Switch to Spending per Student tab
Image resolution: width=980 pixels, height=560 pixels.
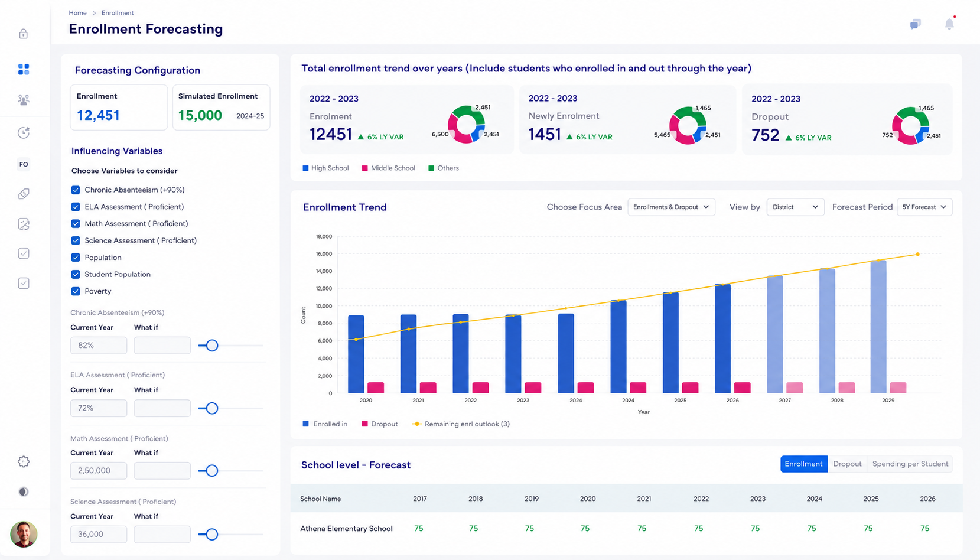coord(910,464)
